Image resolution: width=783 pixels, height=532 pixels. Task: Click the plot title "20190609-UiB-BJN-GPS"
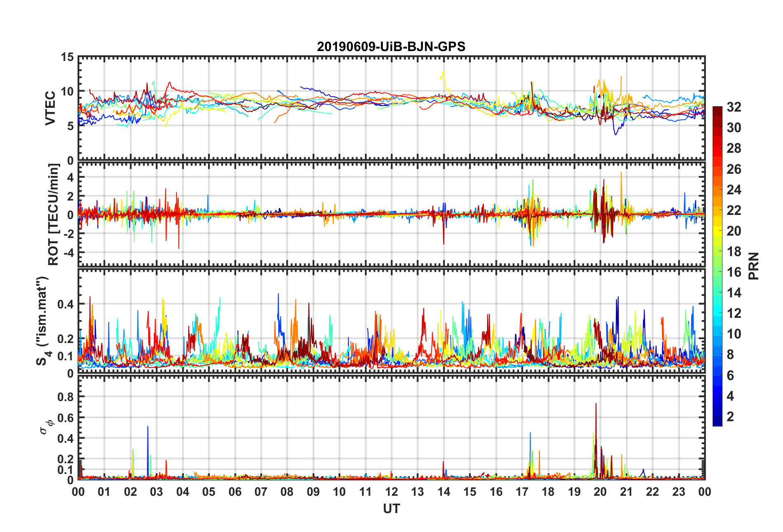coord(391,47)
